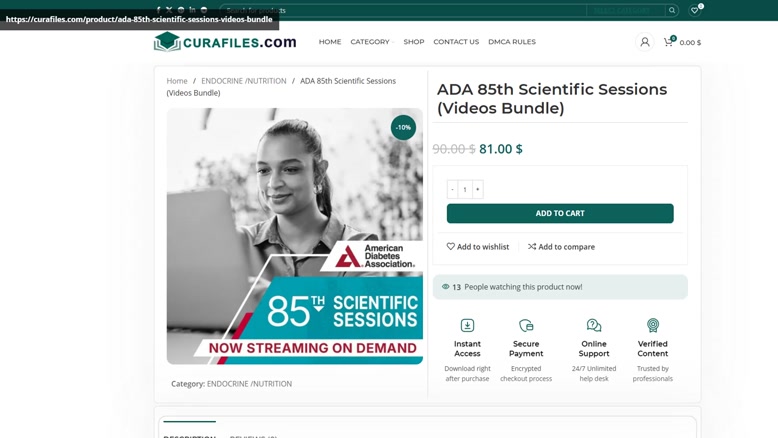Click the Verified Content badge icon
This screenshot has height=438, width=778.
652,325
